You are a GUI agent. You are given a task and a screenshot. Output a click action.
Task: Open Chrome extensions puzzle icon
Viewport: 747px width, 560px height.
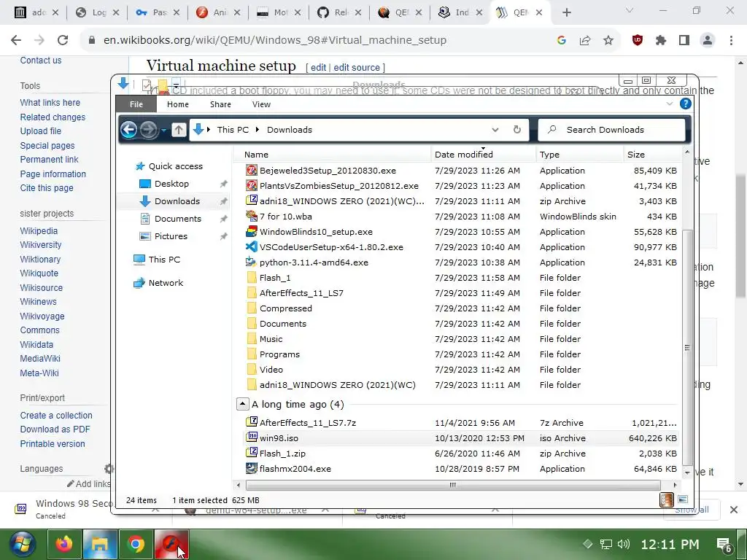click(x=661, y=41)
